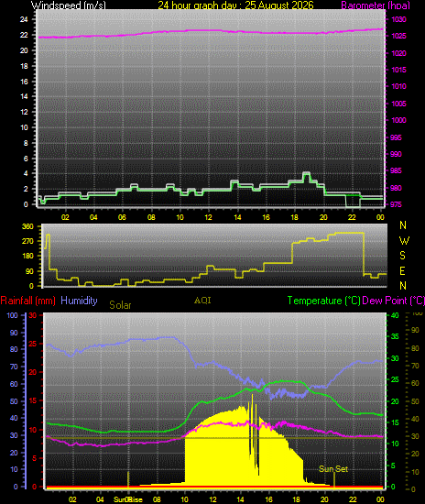Click the 1030 barometer scale value
Viewport: 425px width, 504px height.
pyautogui.click(x=398, y=19)
